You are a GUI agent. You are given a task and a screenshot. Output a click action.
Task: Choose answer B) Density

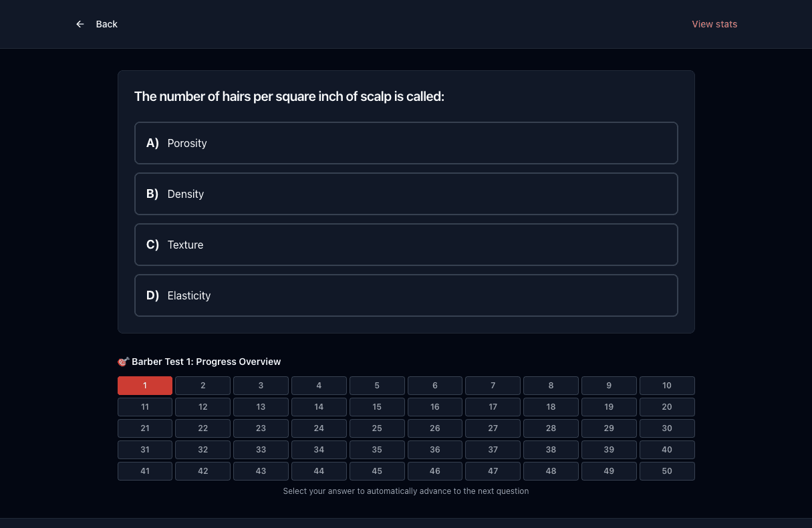pyautogui.click(x=406, y=194)
